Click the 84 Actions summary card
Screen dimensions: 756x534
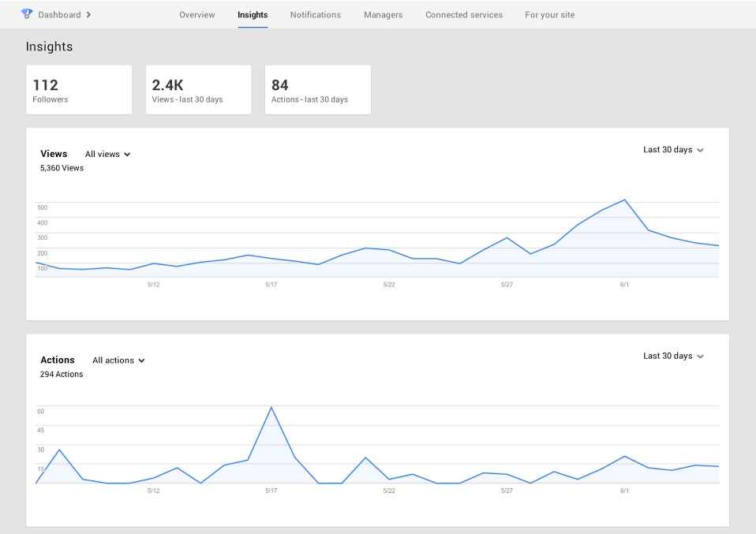(x=317, y=90)
